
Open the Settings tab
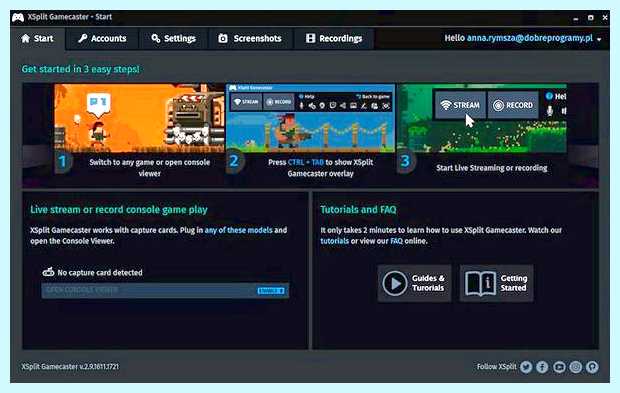[174, 38]
